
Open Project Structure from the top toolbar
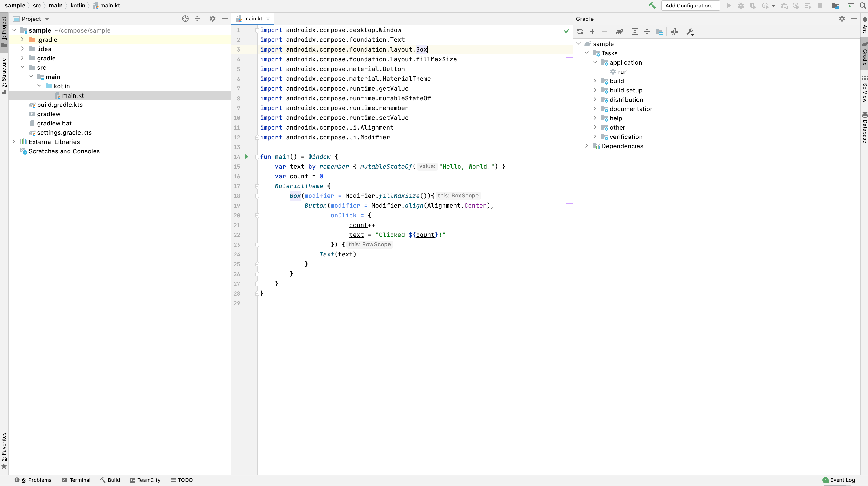click(x=835, y=6)
